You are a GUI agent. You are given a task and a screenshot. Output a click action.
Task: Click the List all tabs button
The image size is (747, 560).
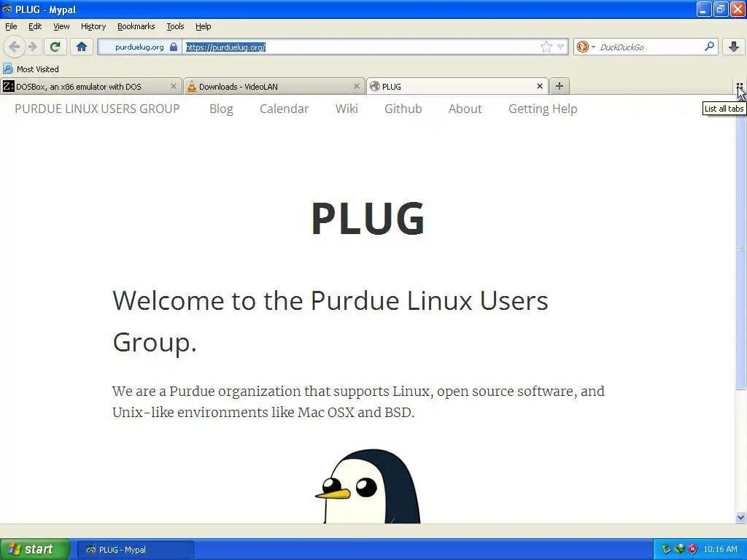point(740,86)
